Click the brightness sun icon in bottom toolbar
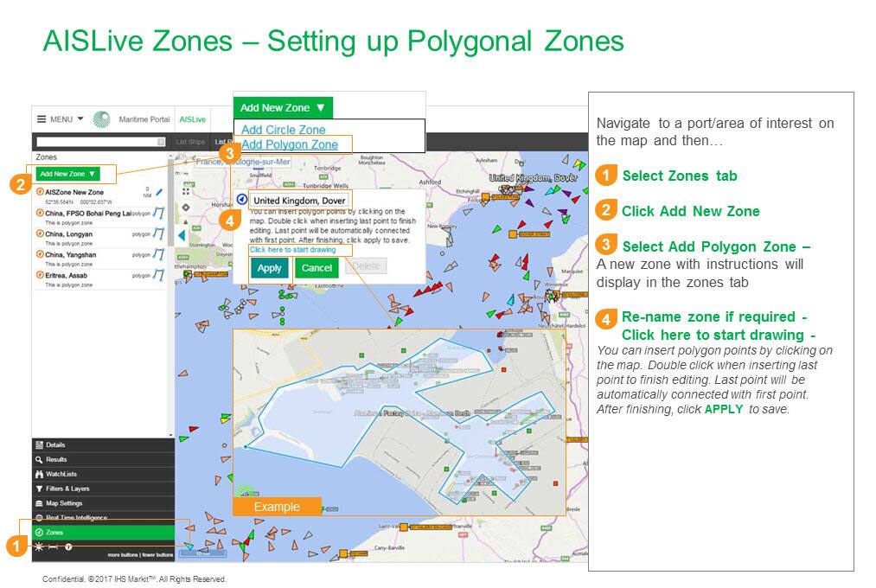The image size is (876, 588). [39, 547]
